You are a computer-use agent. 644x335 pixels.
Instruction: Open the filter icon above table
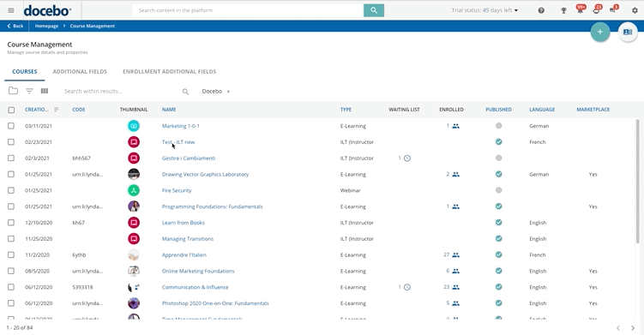tap(29, 91)
